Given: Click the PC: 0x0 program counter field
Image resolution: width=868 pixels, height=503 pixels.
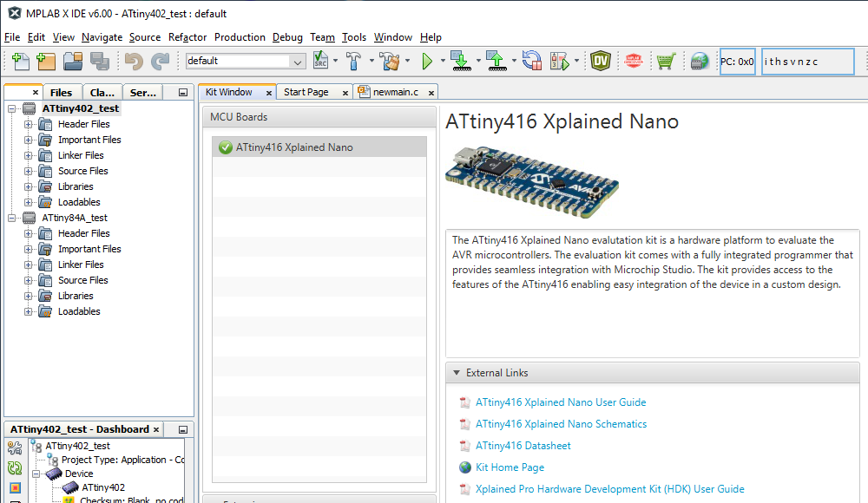Looking at the screenshot, I should 737,62.
